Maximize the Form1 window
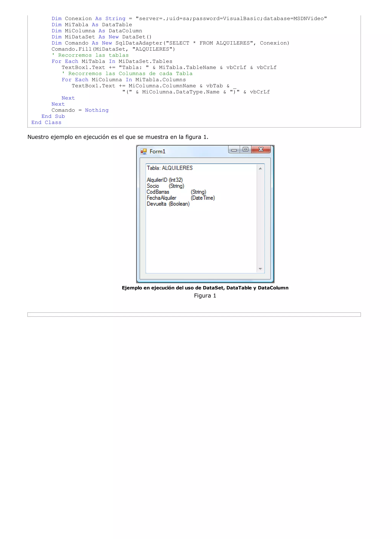Image resolution: width=392 pixels, height=539 pixels. (246, 149)
